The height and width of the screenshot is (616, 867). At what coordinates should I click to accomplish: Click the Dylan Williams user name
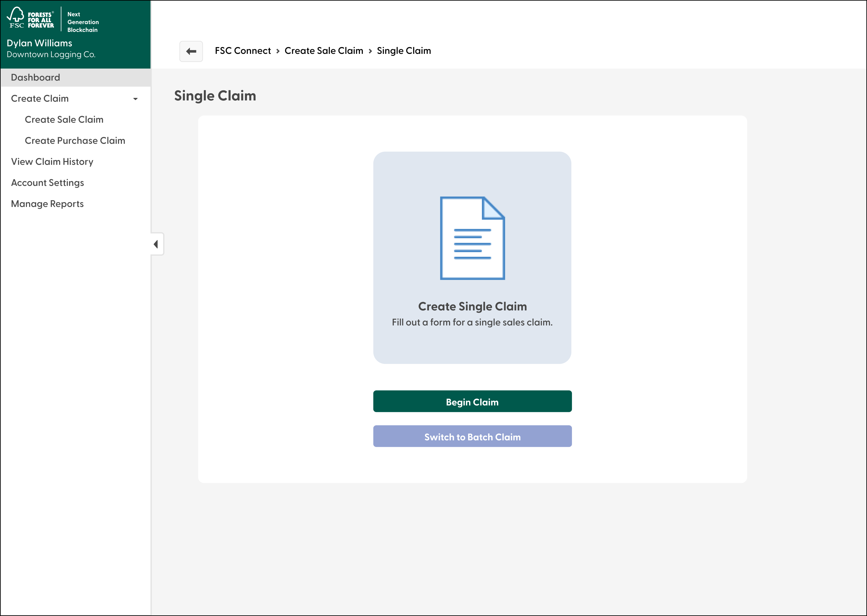click(x=40, y=43)
